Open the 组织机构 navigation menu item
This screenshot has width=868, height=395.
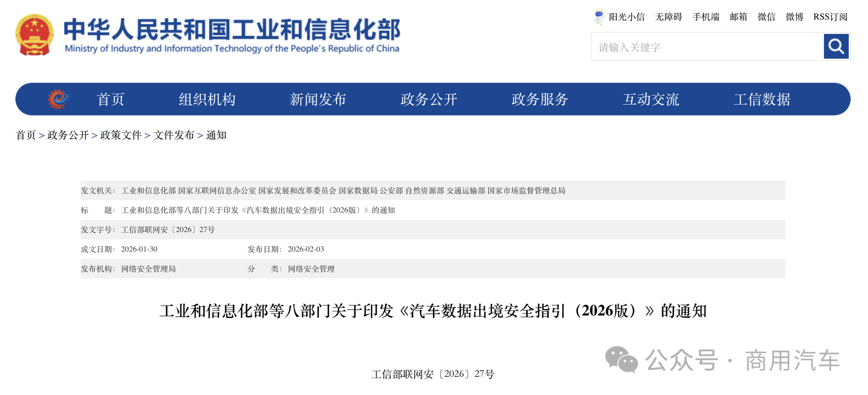[207, 99]
